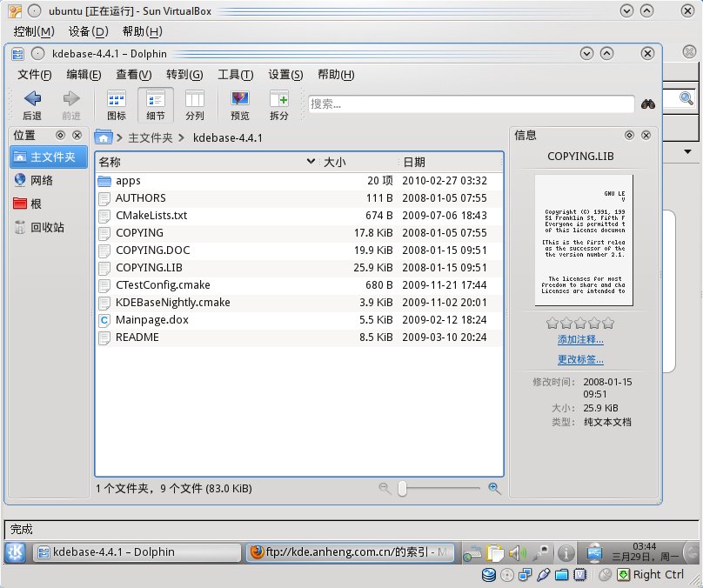This screenshot has width=703, height=588.
Task: Switch to ftp://kde.anheng.com.cn taskbar entry
Action: coord(350,552)
